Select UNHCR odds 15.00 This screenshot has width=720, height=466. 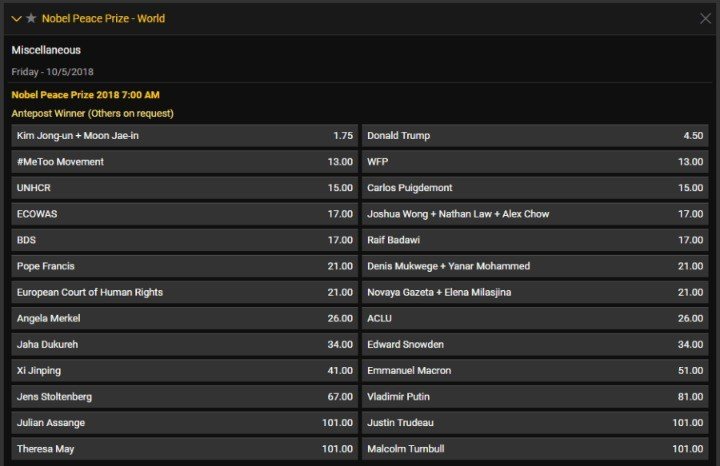tap(185, 188)
